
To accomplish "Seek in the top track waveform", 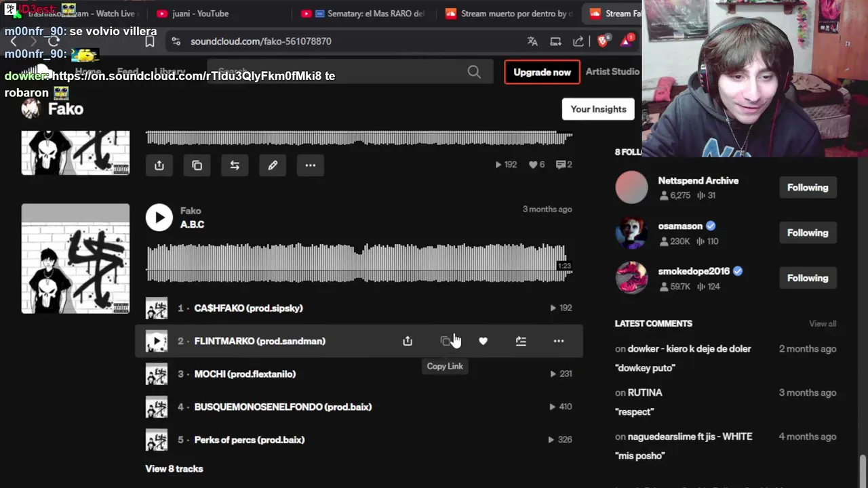I will click(359, 138).
